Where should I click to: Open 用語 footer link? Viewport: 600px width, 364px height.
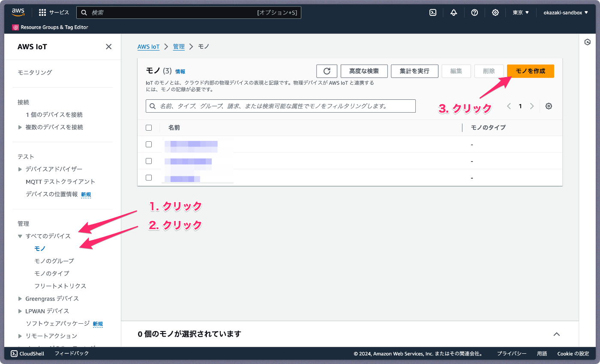[542, 354]
